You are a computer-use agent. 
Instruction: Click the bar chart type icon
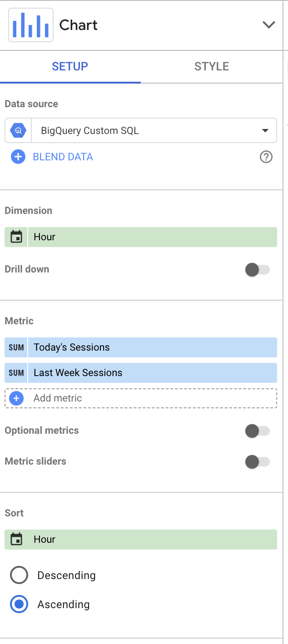pyautogui.click(x=31, y=25)
